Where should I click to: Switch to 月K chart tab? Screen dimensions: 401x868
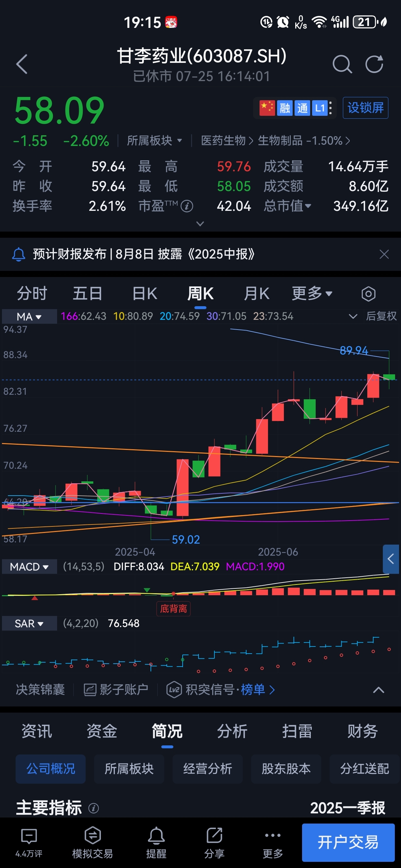(256, 294)
